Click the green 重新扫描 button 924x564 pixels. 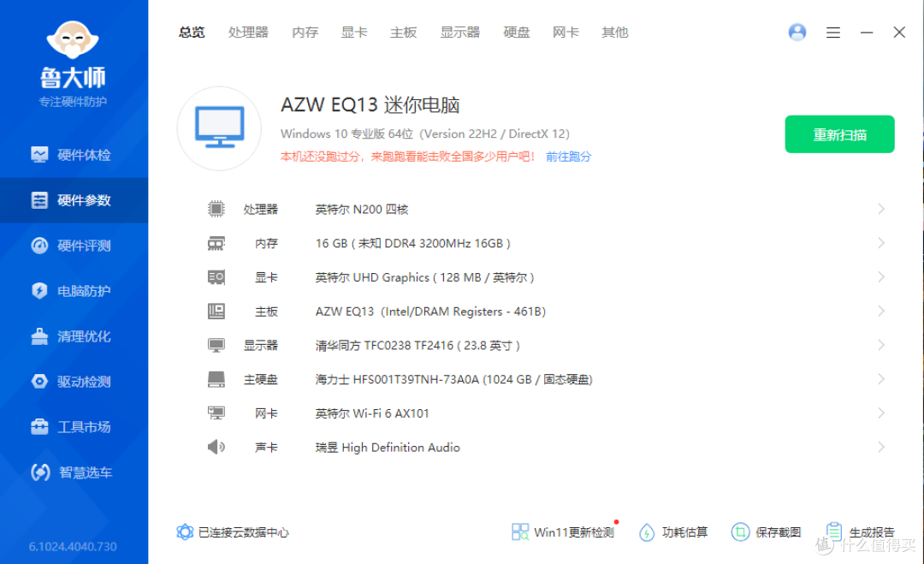pyautogui.click(x=840, y=134)
